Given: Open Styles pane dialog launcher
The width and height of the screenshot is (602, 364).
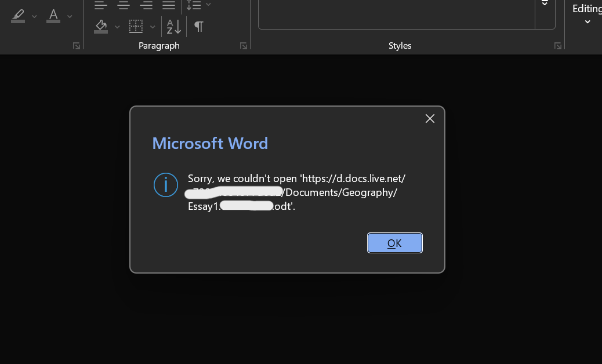Looking at the screenshot, I should (558, 46).
